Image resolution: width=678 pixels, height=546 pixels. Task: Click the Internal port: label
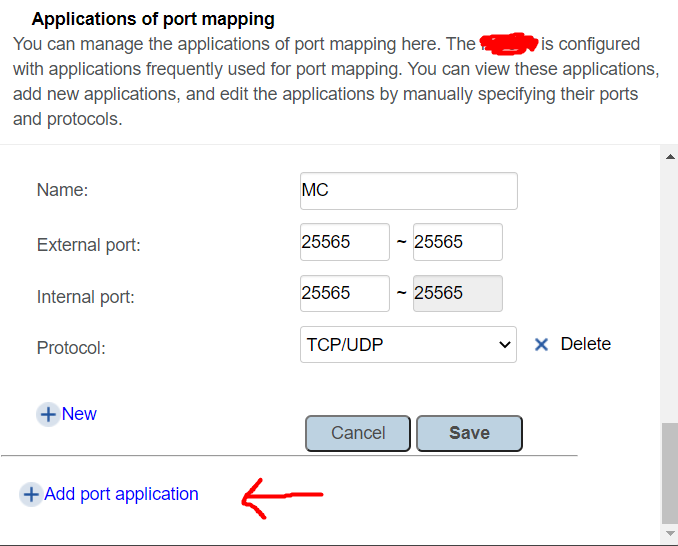pyautogui.click(x=86, y=297)
